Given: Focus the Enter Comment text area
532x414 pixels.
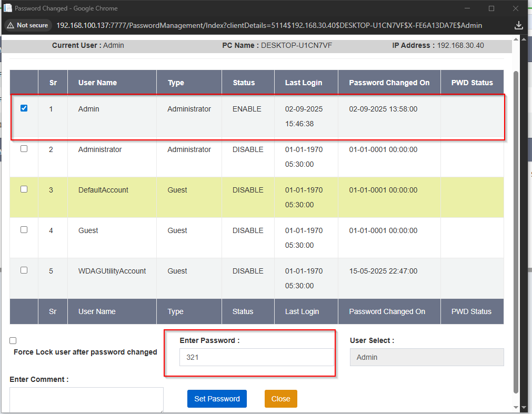Looking at the screenshot, I should click(86, 400).
